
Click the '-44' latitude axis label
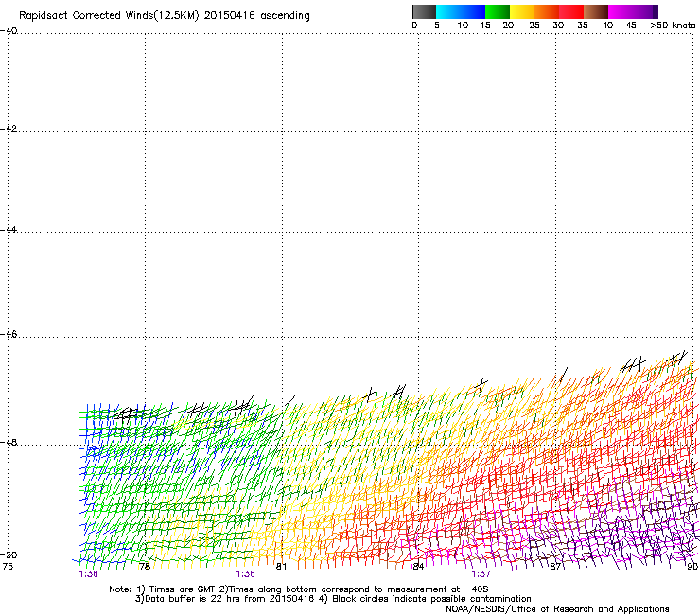pos(9,230)
